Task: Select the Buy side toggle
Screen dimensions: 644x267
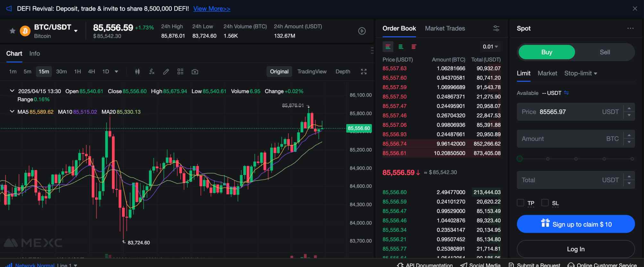Action: (x=547, y=52)
